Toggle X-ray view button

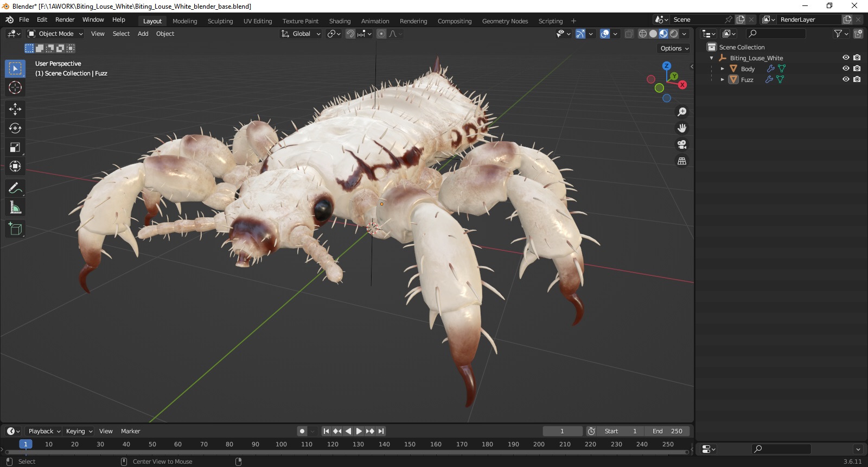[x=629, y=34]
